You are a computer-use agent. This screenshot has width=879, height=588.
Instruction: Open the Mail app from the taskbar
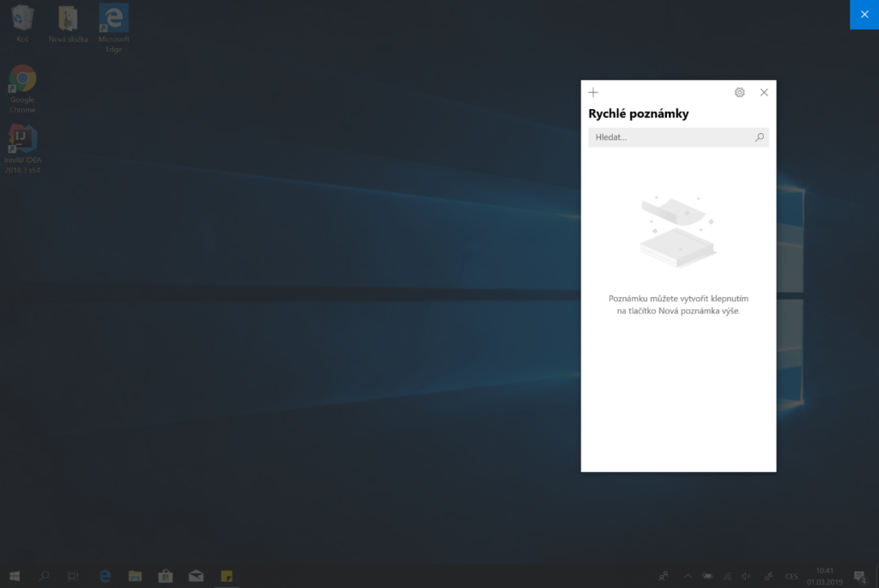coord(196,575)
